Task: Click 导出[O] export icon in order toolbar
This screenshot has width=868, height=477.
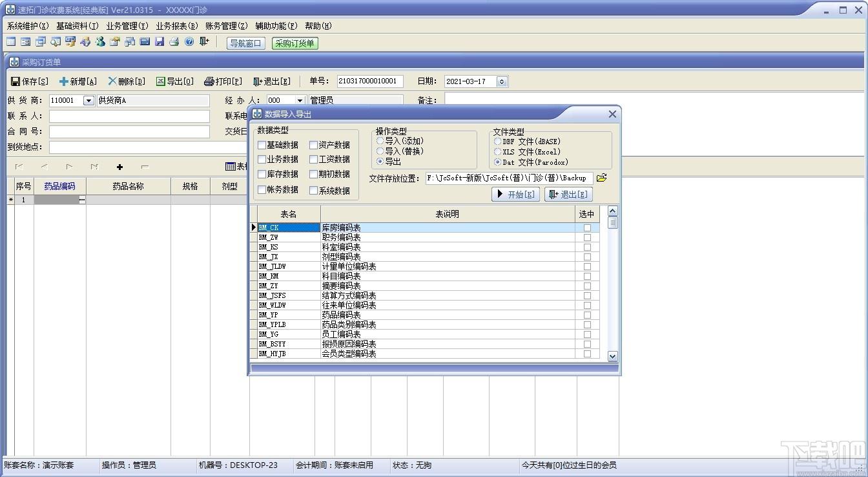Action: coord(160,81)
